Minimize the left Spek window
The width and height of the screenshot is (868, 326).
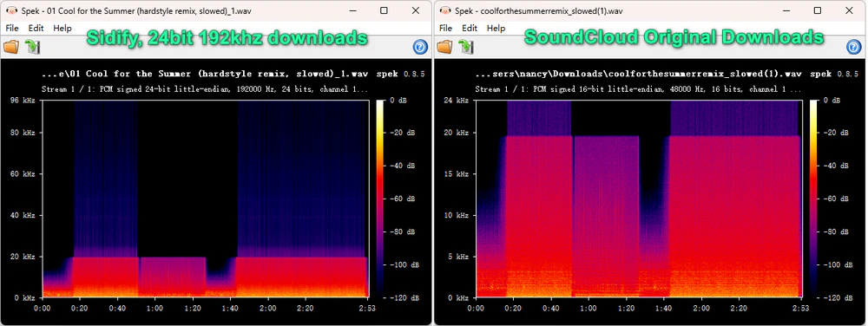pos(352,10)
